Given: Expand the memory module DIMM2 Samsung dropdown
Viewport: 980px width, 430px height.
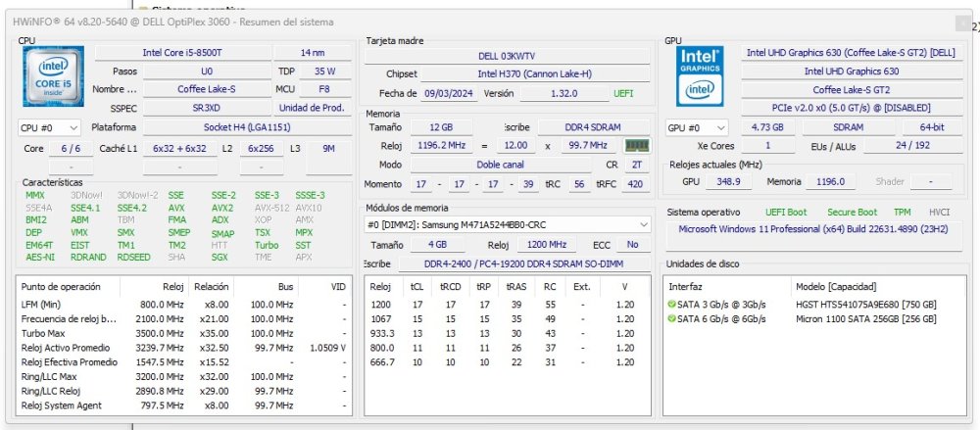Looking at the screenshot, I should pos(507,224).
